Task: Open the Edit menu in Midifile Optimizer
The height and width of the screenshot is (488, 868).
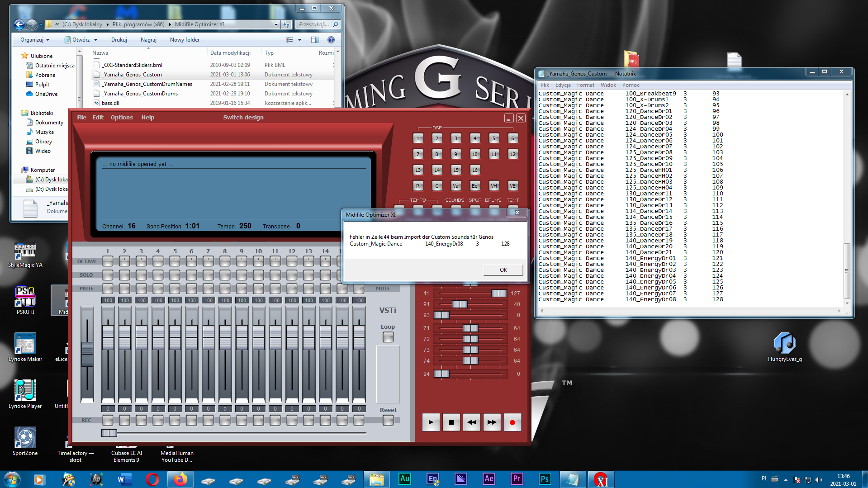Action: (98, 117)
